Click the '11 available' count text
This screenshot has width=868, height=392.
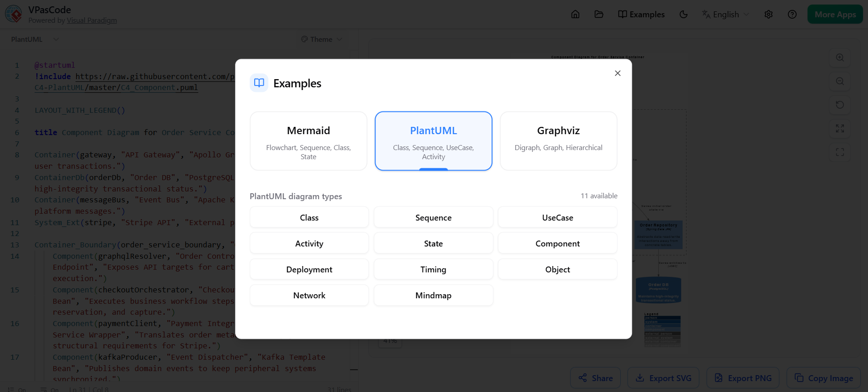pyautogui.click(x=599, y=196)
